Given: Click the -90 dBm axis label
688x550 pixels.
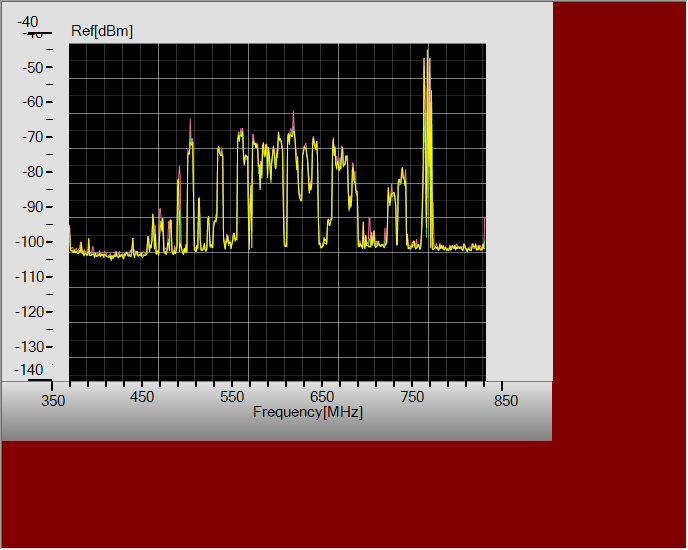Looking at the screenshot, I should 32,207.
